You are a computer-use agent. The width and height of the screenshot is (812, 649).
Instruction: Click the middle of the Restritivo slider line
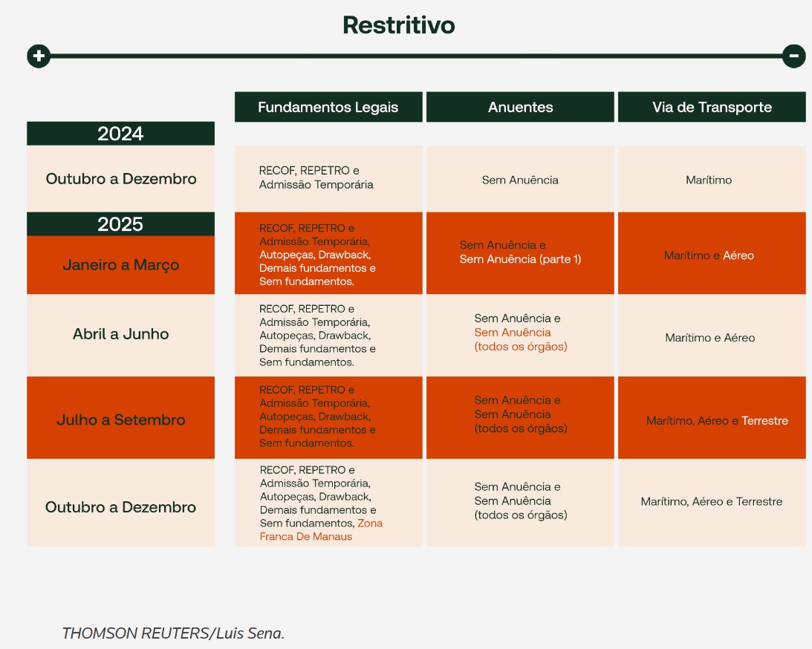coord(416,56)
